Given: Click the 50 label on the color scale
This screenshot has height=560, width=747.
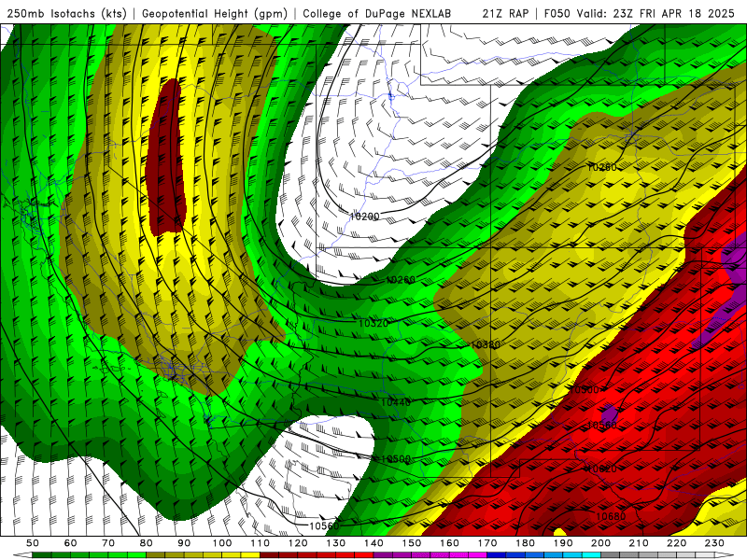Looking at the screenshot, I should click(x=33, y=543).
